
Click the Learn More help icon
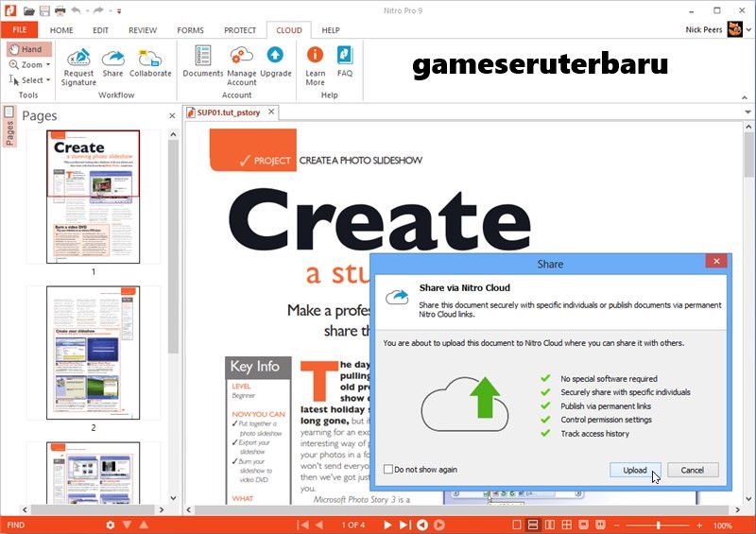click(315, 66)
